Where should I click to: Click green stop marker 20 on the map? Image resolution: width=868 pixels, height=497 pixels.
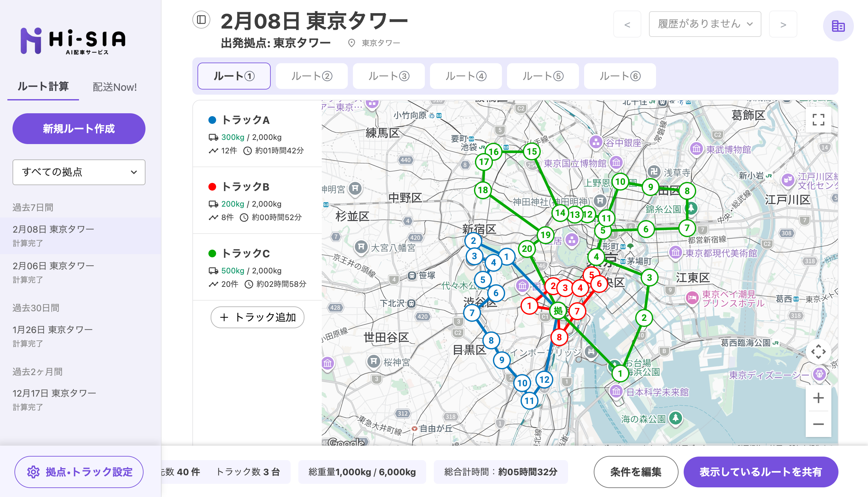coord(527,248)
